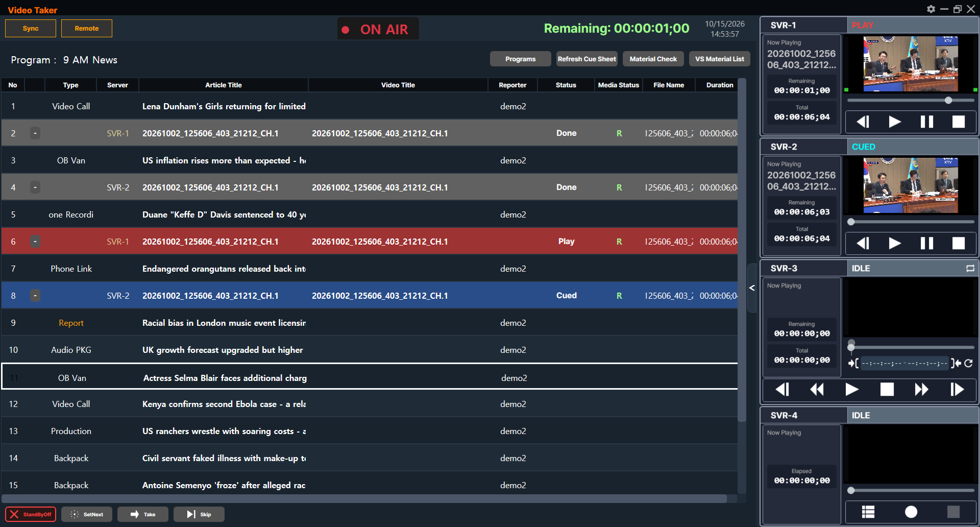Collapse the server panel with arrow handle
The height and width of the screenshot is (527, 980).
pyautogui.click(x=752, y=288)
